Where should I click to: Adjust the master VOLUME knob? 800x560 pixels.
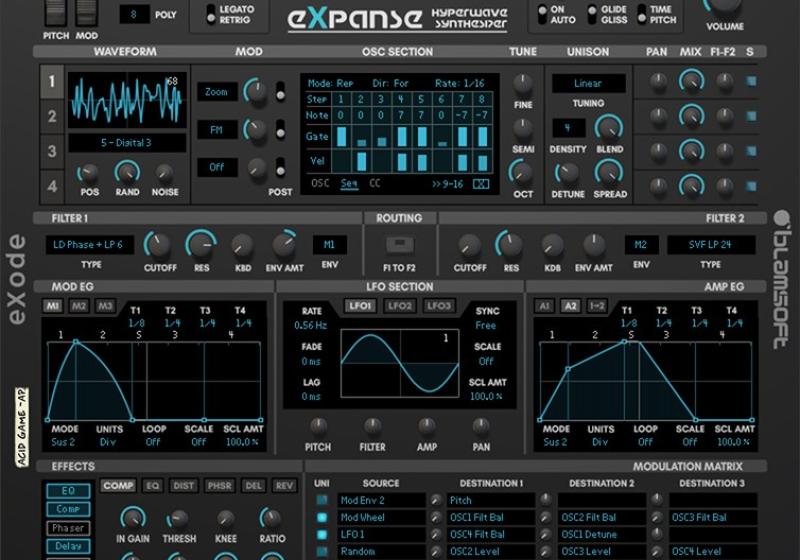pyautogui.click(x=724, y=5)
